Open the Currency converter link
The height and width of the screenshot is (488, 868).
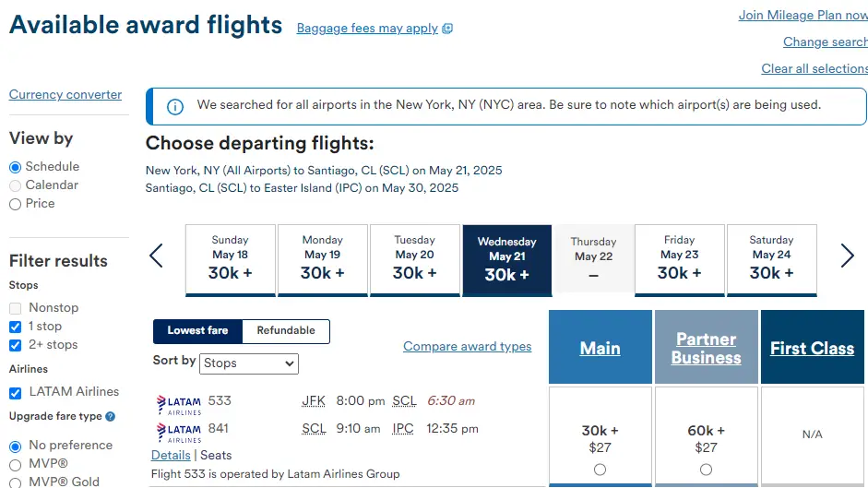[65, 95]
